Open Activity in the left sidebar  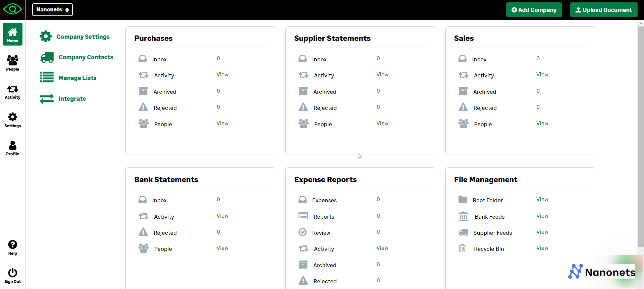(12, 92)
